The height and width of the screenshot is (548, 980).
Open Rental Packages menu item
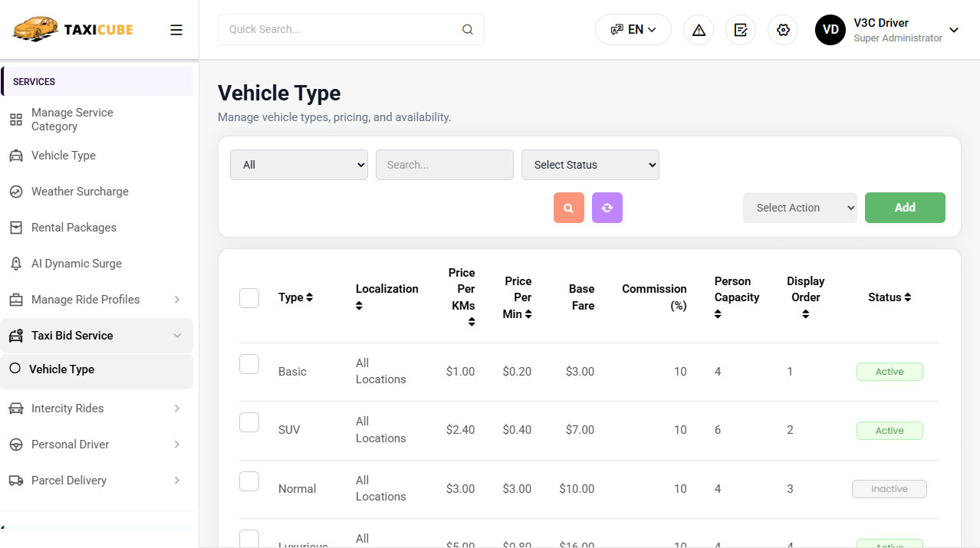[x=97, y=228]
